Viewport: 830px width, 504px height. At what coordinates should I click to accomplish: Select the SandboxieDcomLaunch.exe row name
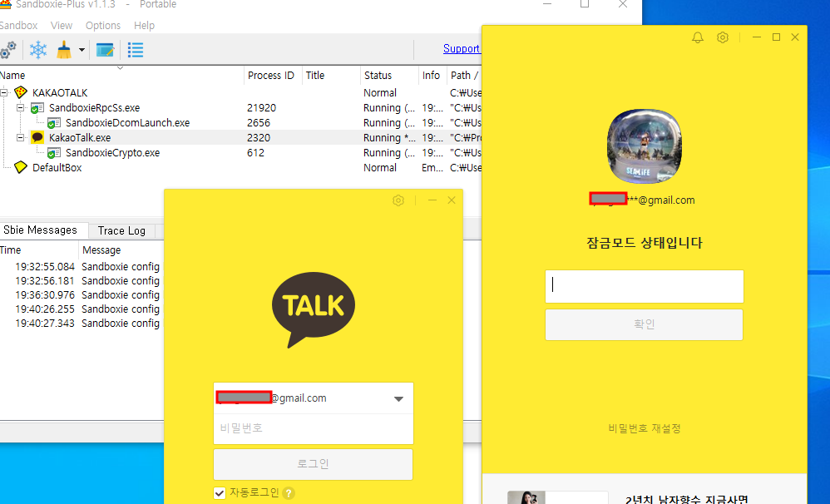tap(127, 123)
